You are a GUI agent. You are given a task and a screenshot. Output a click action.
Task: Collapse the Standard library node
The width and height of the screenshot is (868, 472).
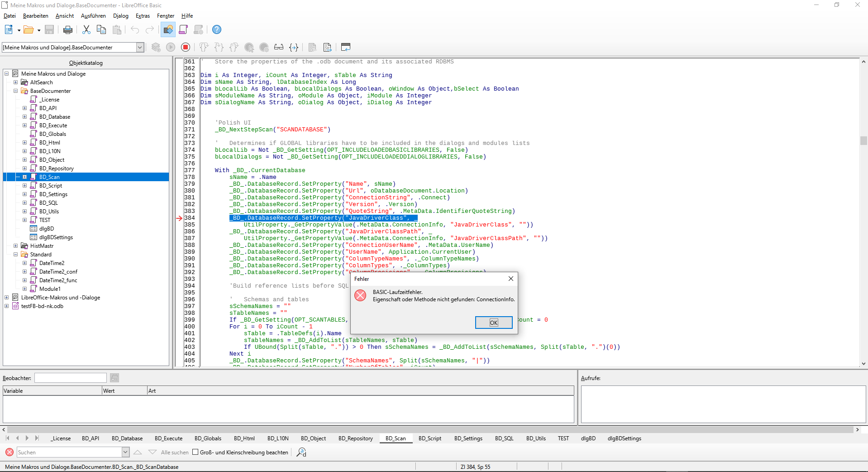[16, 254]
